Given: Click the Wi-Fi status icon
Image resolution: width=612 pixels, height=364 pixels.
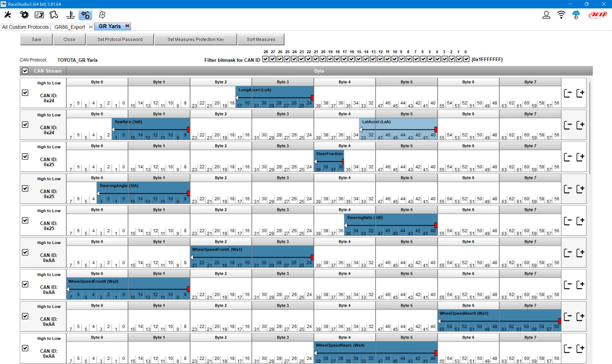Looking at the screenshot, I should coord(561,15).
